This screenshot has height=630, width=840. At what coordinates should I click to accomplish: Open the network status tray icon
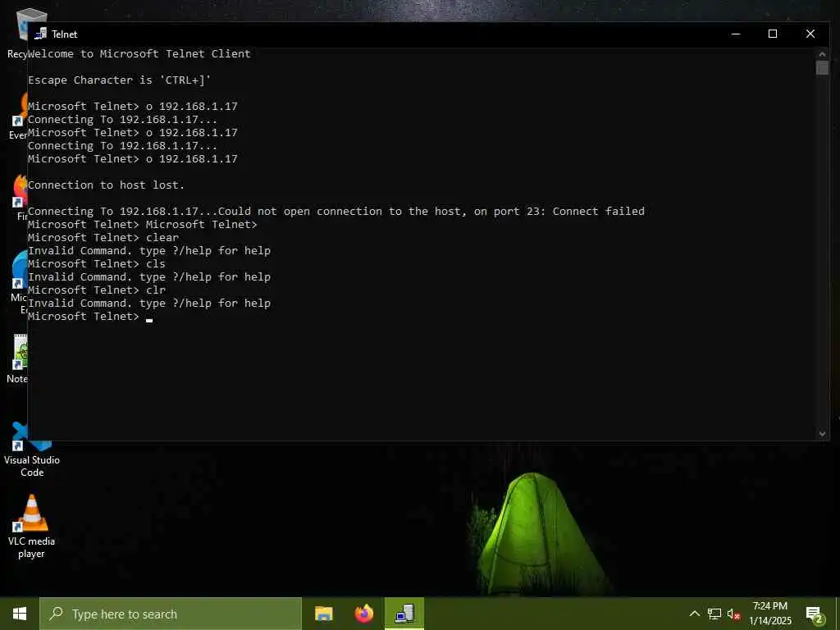[714, 614]
